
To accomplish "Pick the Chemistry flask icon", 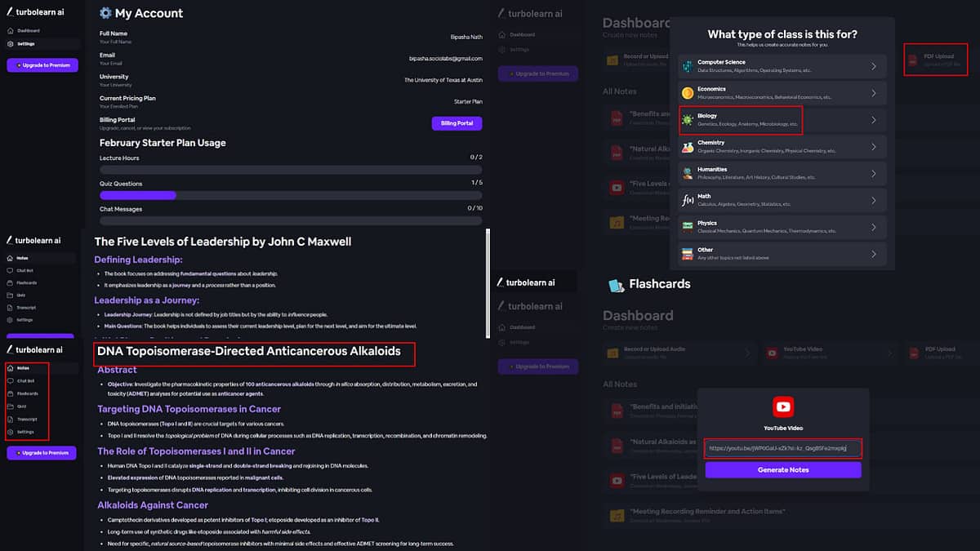I will (688, 147).
